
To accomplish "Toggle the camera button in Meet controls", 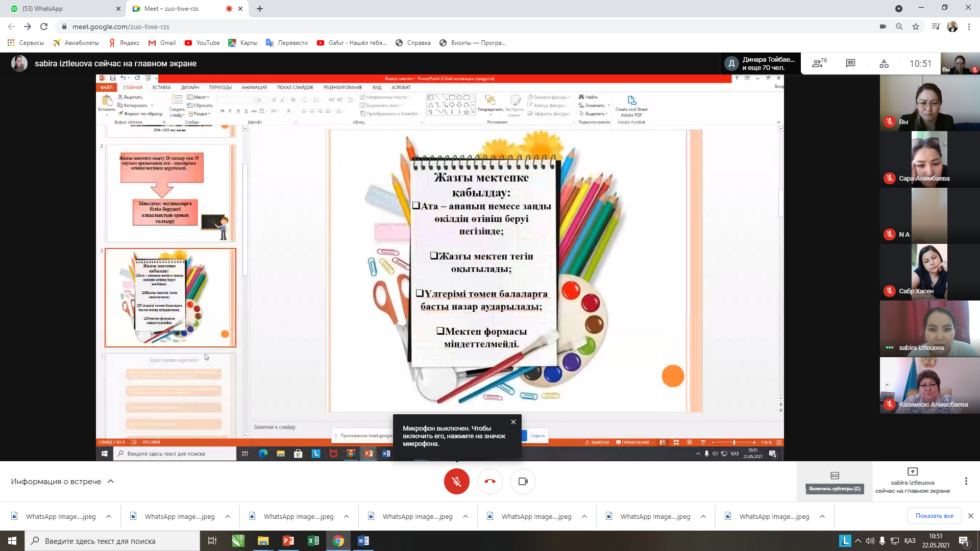I will [523, 481].
